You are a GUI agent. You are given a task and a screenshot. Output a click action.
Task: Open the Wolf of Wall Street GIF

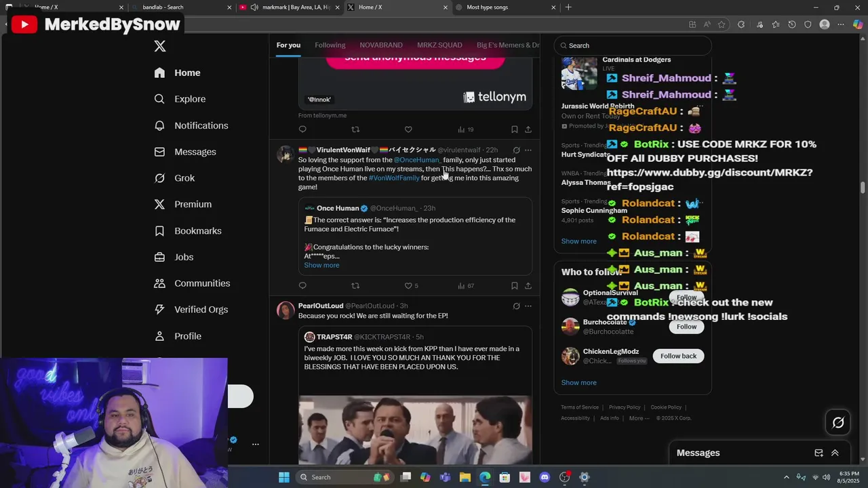tap(415, 430)
